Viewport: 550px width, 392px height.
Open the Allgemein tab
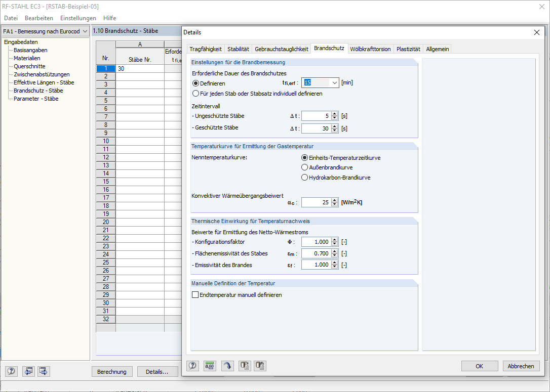pos(438,49)
